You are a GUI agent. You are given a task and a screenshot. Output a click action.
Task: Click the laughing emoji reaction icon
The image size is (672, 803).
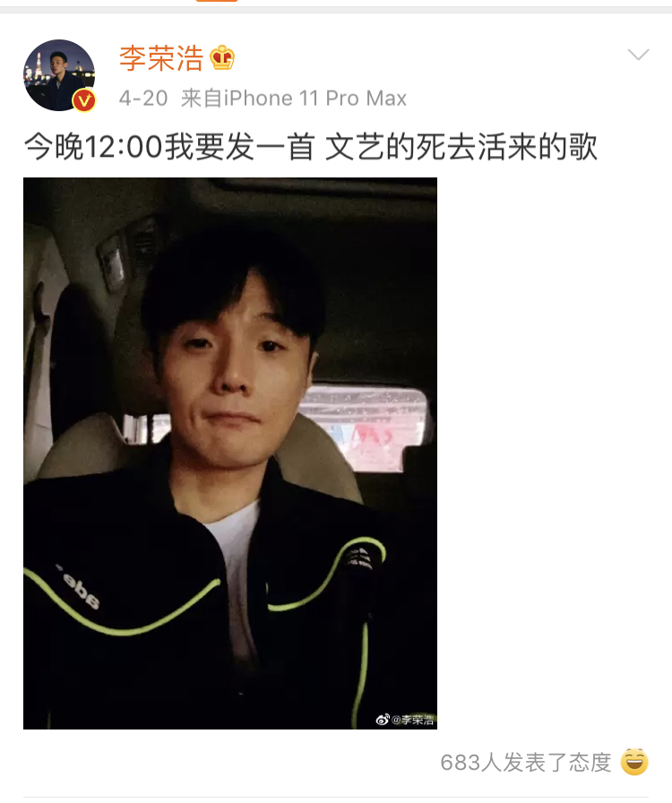(634, 762)
